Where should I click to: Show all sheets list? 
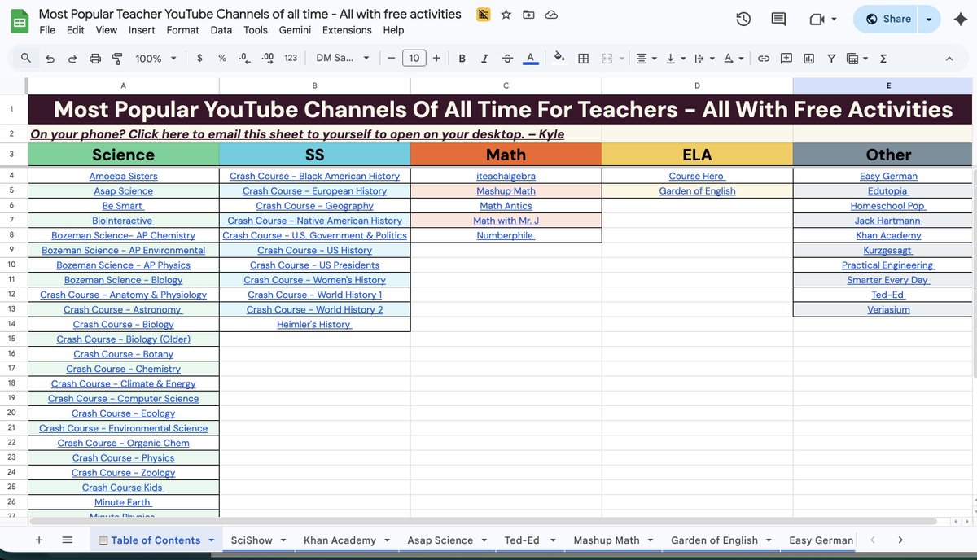pyautogui.click(x=68, y=540)
